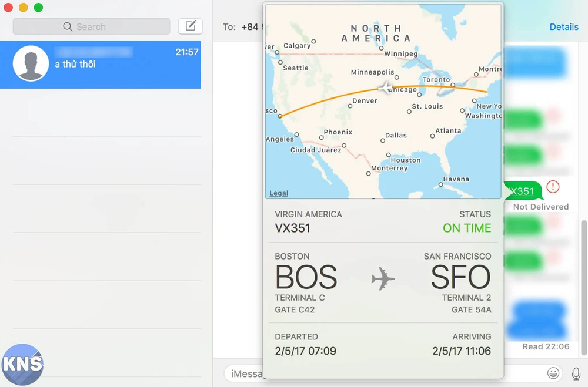Image resolution: width=588 pixels, height=387 pixels.
Task: Click the airplane icon on the map route
Action: tap(385, 88)
